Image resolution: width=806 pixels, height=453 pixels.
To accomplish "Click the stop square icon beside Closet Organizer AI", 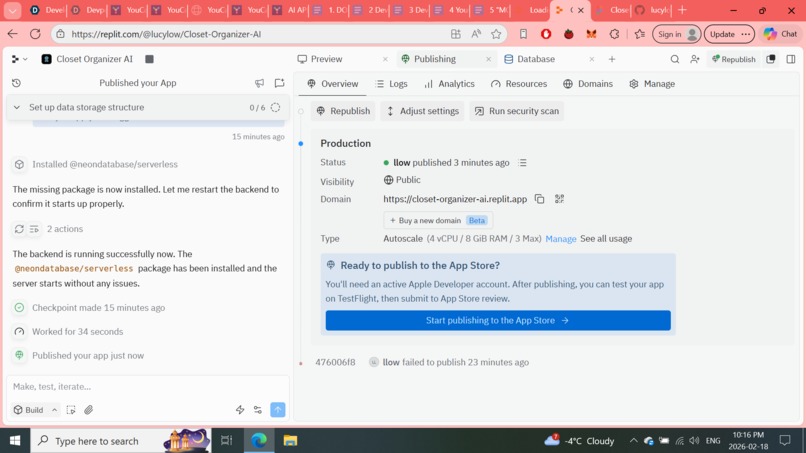I will pyautogui.click(x=150, y=59).
